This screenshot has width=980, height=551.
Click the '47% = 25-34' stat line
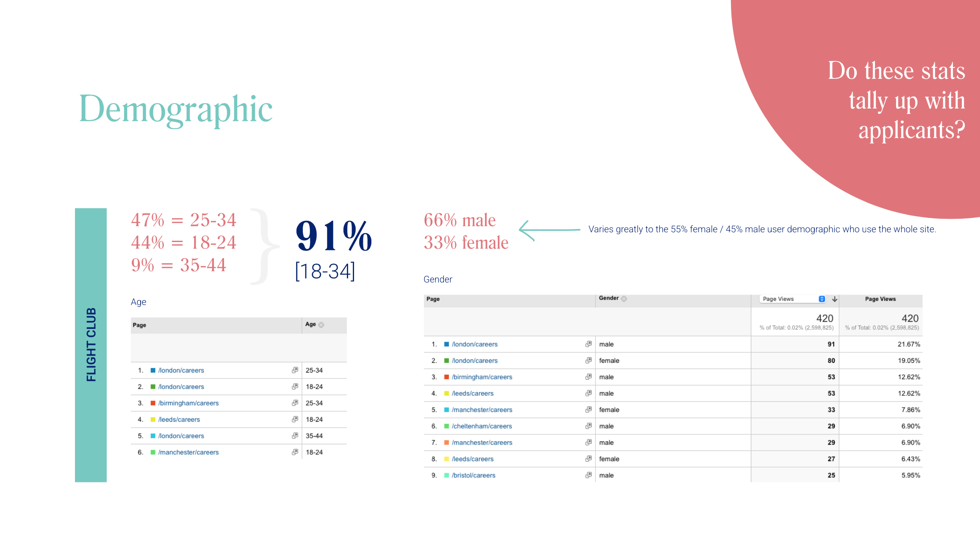tap(183, 220)
